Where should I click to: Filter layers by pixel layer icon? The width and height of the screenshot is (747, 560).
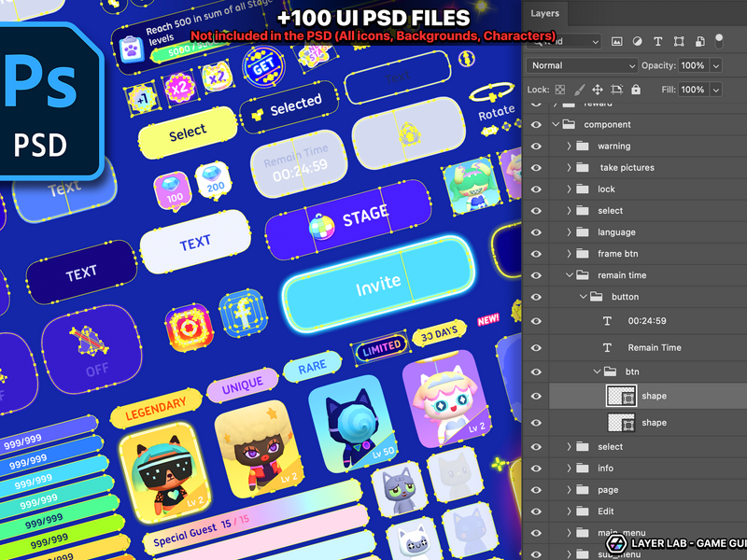coord(616,41)
